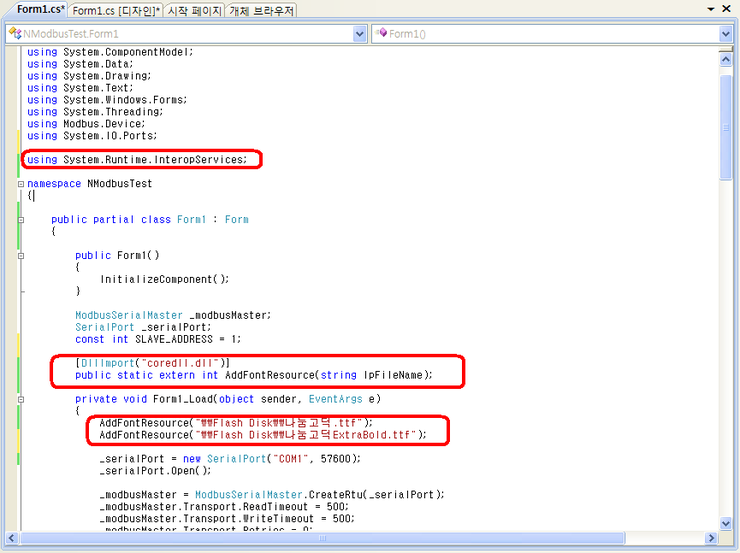
Task: Open the NModbusTest.Form1 type dropdown
Action: (x=360, y=34)
